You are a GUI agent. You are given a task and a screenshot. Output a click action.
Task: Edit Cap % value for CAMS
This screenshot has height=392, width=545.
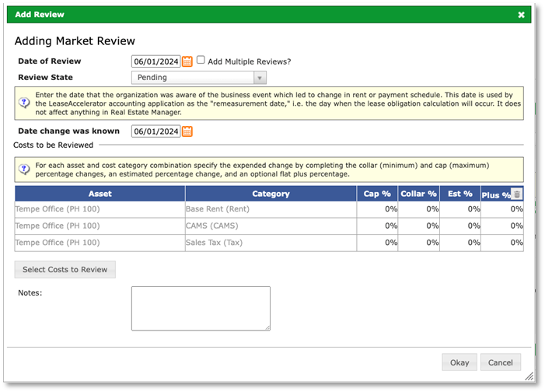click(x=377, y=226)
